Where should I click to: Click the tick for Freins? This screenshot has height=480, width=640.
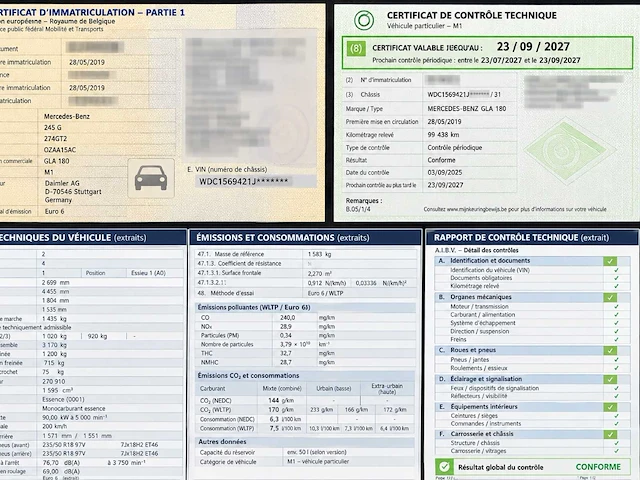[616, 339]
